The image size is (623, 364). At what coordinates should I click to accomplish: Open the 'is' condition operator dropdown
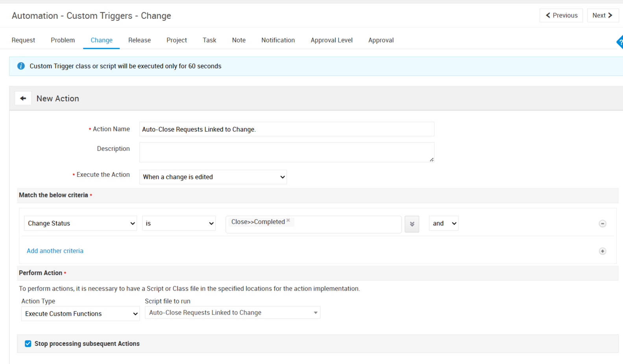click(x=179, y=223)
